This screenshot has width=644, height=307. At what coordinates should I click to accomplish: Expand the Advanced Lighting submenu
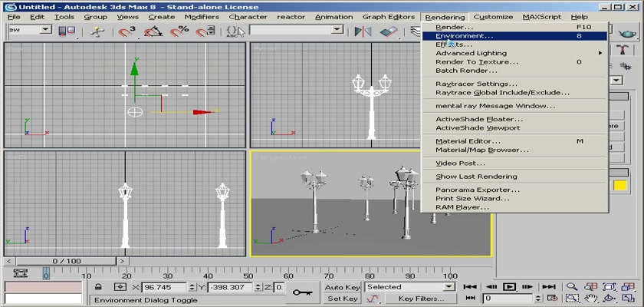[x=514, y=53]
